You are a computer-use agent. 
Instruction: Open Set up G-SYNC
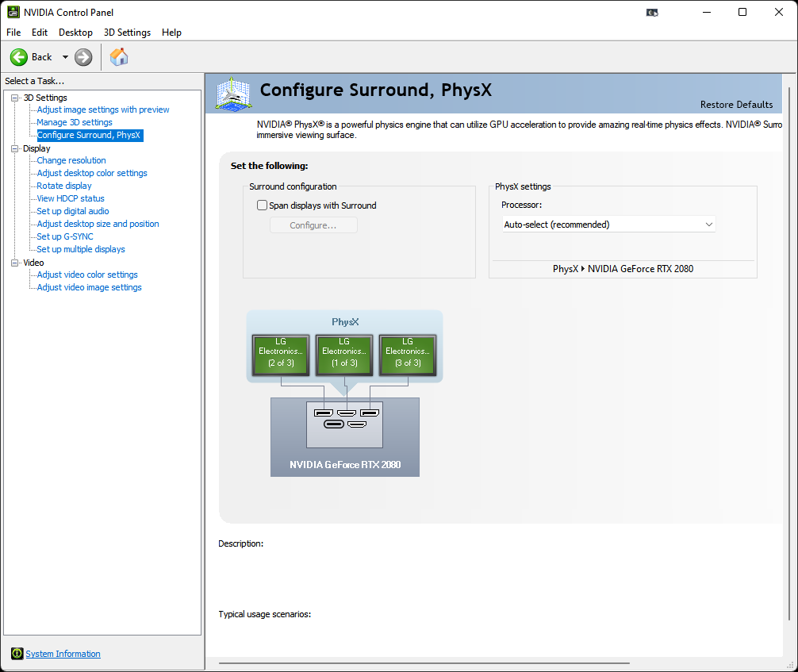click(65, 236)
